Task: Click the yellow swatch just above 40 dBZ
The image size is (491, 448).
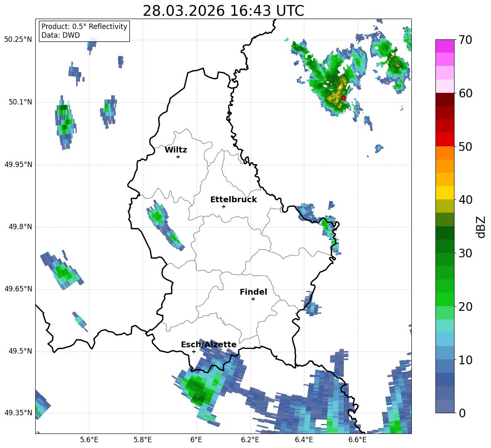Action: [x=445, y=193]
